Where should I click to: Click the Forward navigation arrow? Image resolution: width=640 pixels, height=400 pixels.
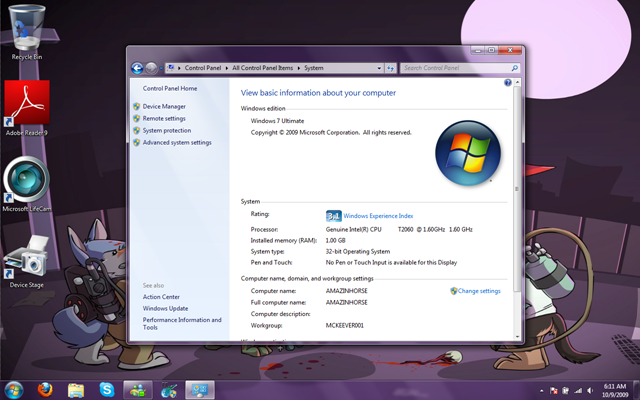click(151, 68)
